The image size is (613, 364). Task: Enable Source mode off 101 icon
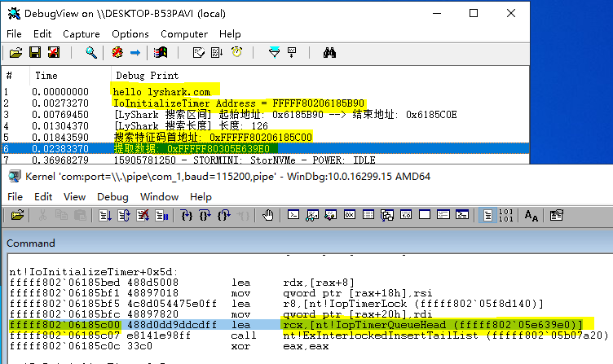[506, 215]
